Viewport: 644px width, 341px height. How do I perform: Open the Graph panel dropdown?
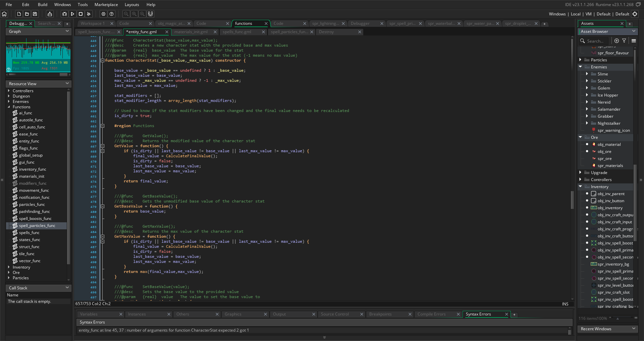pyautogui.click(x=67, y=32)
